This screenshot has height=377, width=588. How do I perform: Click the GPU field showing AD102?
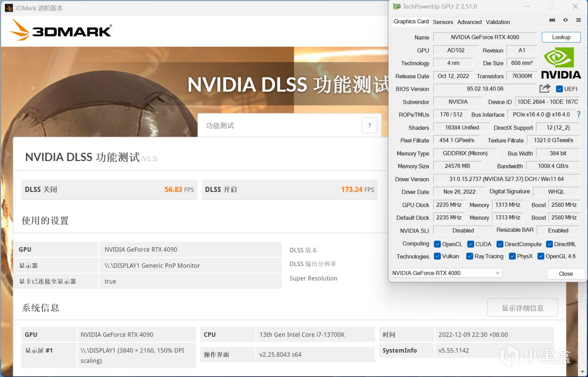456,50
